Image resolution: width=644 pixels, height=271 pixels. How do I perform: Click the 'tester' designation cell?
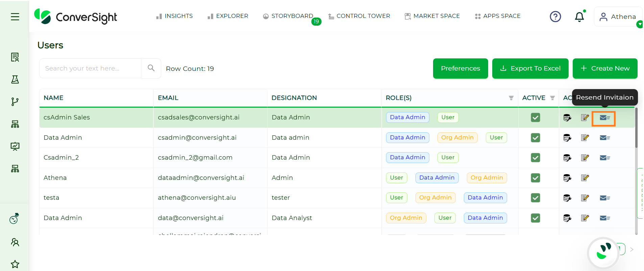point(324,198)
